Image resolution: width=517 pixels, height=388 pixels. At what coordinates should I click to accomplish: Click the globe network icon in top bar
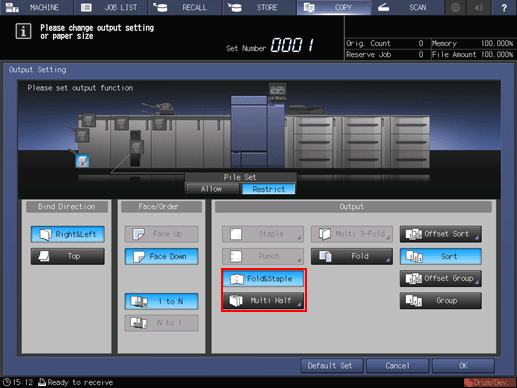[x=455, y=8]
